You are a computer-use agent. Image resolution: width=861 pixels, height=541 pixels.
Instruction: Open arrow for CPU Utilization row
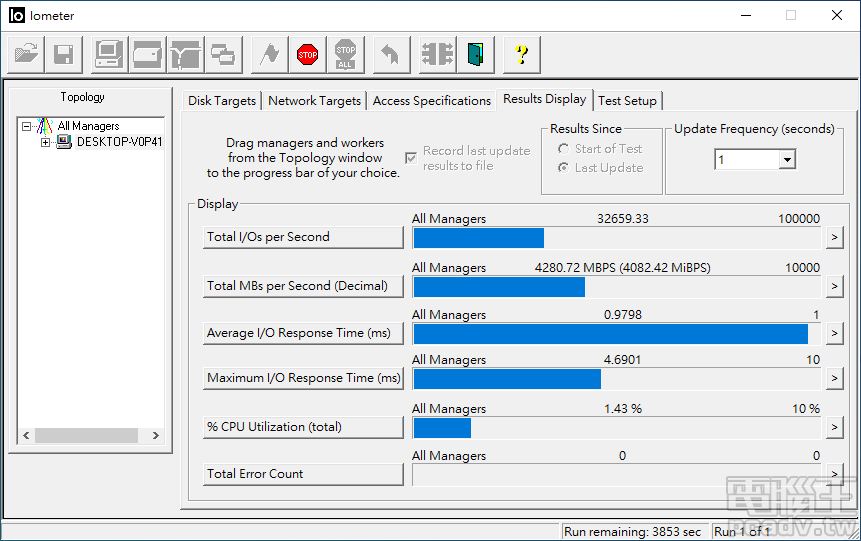tap(835, 427)
